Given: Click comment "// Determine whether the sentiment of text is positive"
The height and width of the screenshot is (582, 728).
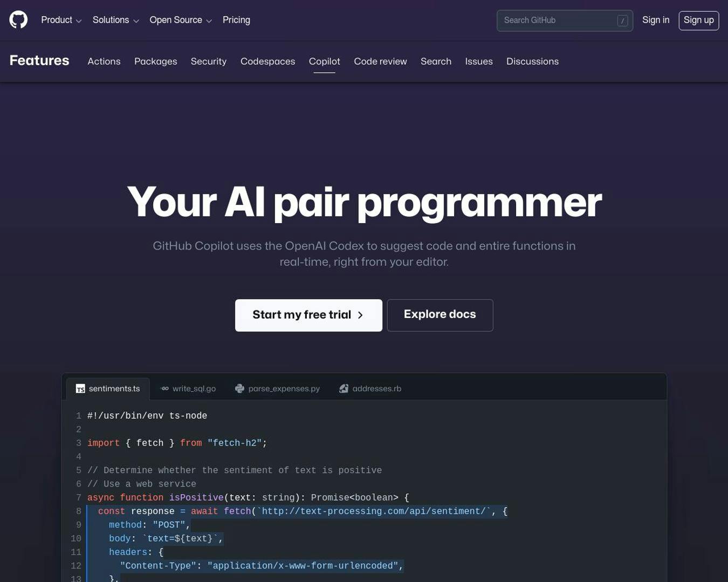Looking at the screenshot, I should [x=235, y=470].
